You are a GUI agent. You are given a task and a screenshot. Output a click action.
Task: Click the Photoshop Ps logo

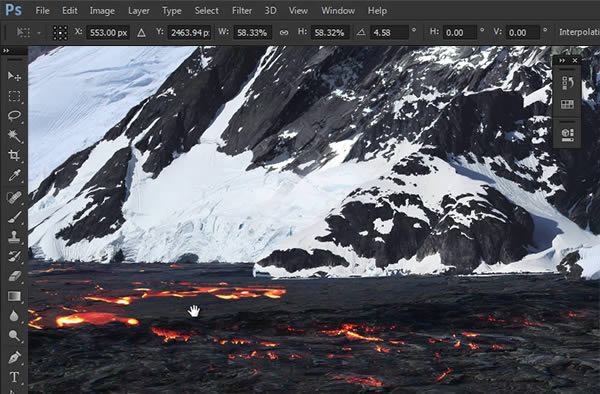pos(13,10)
